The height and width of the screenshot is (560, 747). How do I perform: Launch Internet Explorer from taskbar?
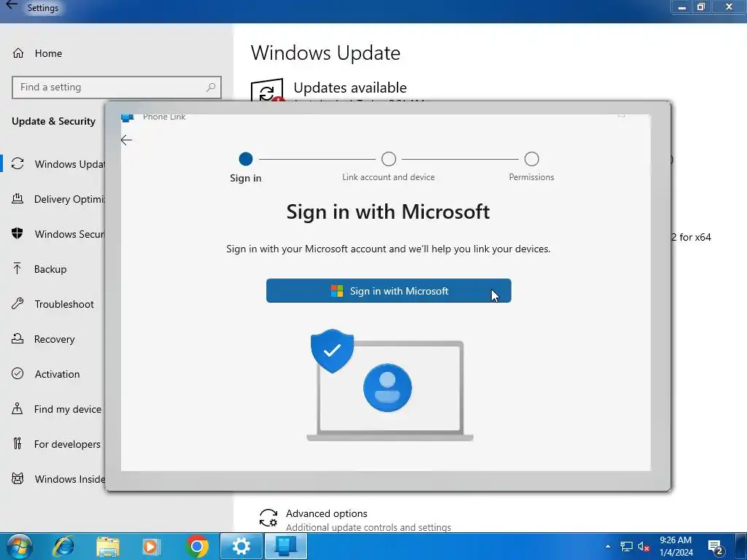(63, 546)
